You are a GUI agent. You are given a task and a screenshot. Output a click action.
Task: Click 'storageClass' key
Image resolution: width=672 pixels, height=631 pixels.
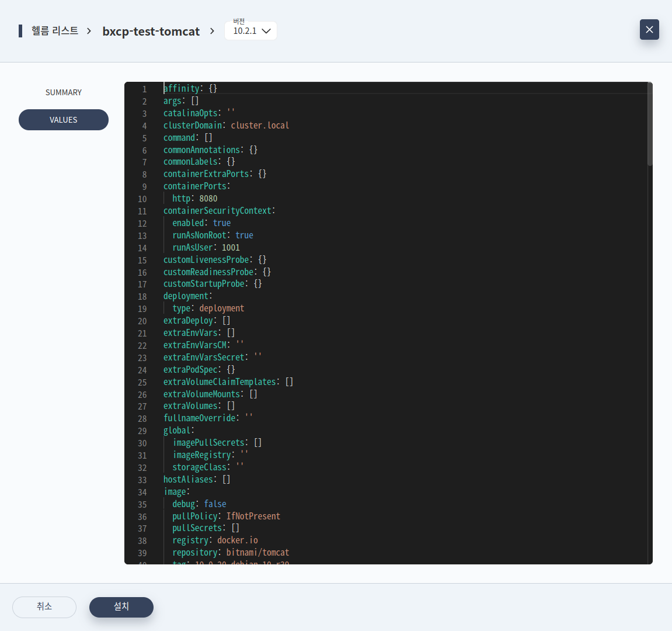pos(199,467)
